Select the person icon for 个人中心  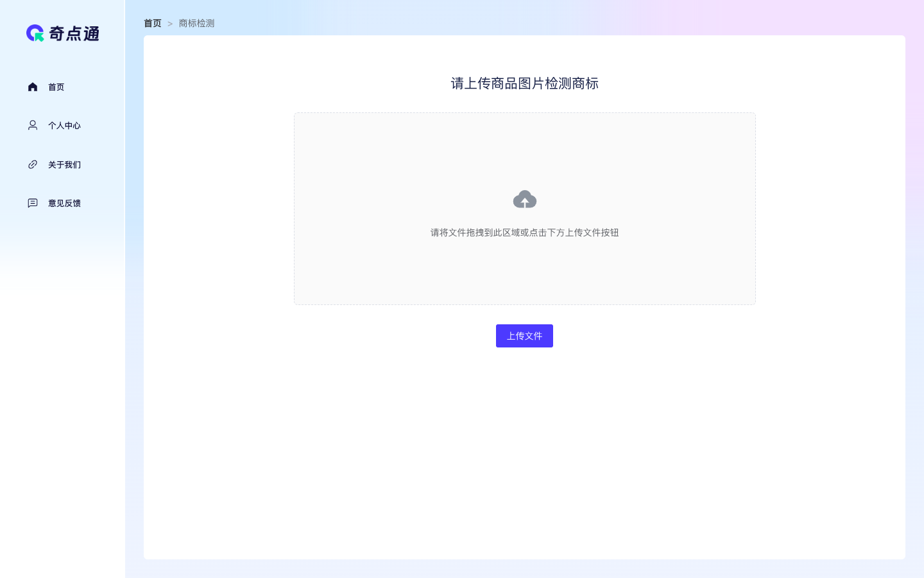(x=33, y=125)
